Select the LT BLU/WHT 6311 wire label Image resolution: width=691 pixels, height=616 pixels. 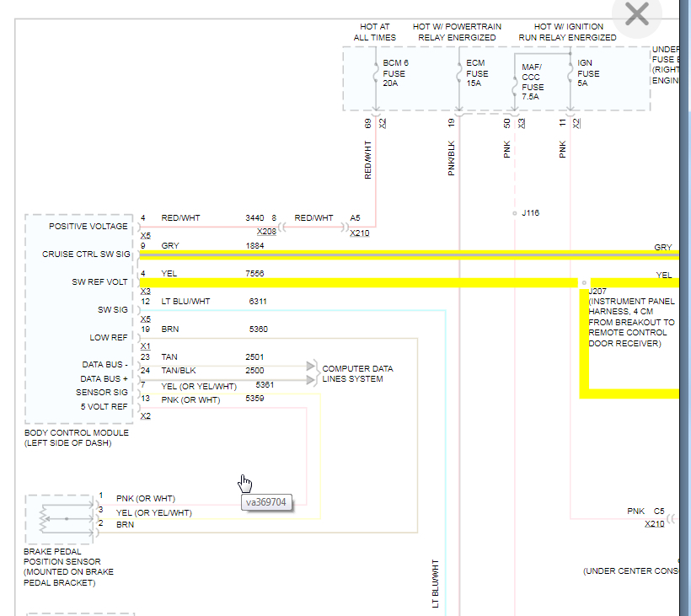click(185, 302)
